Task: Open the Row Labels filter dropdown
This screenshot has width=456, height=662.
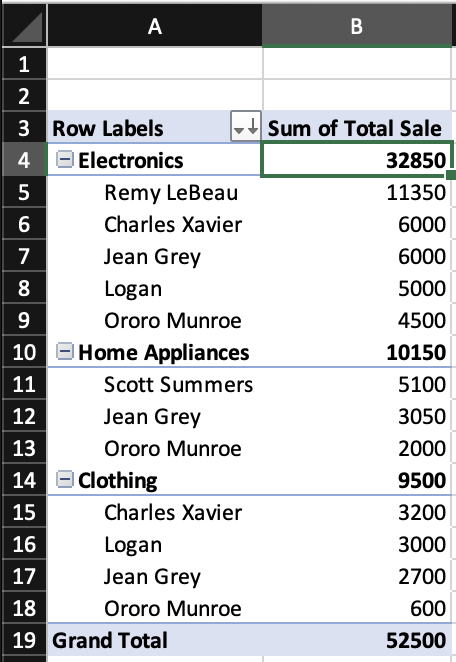Action: point(246,126)
